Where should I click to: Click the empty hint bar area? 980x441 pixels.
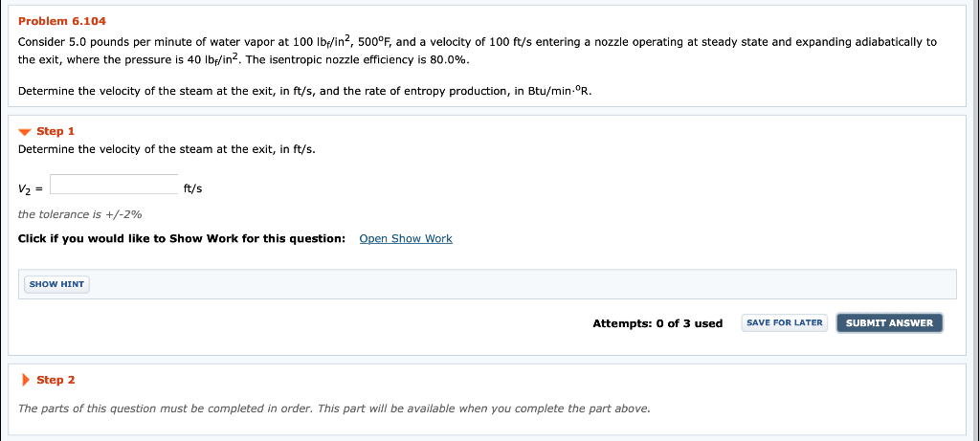(523, 284)
